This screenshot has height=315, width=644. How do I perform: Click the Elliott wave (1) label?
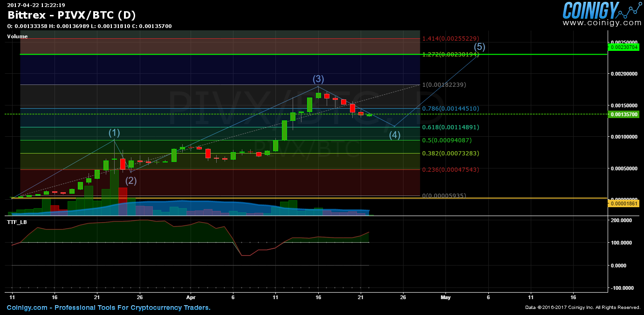(115, 133)
